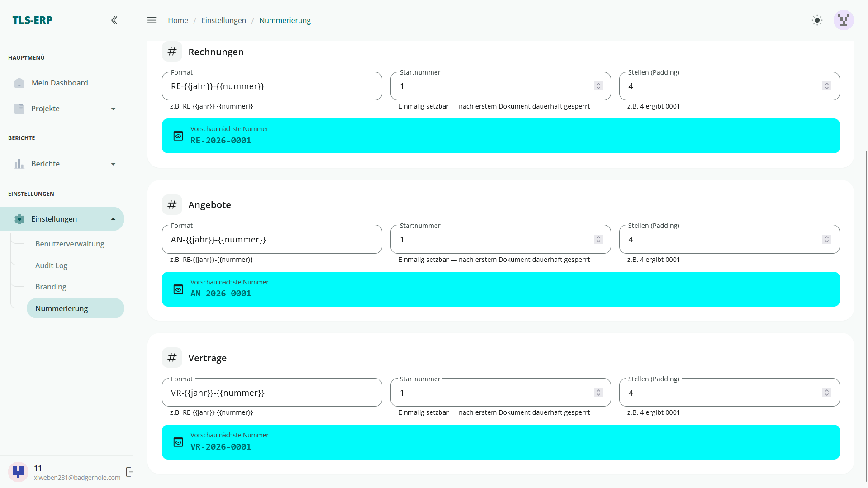The image size is (868, 488).
Task: Click the Angebote Startnummer field
Action: pyautogui.click(x=500, y=239)
